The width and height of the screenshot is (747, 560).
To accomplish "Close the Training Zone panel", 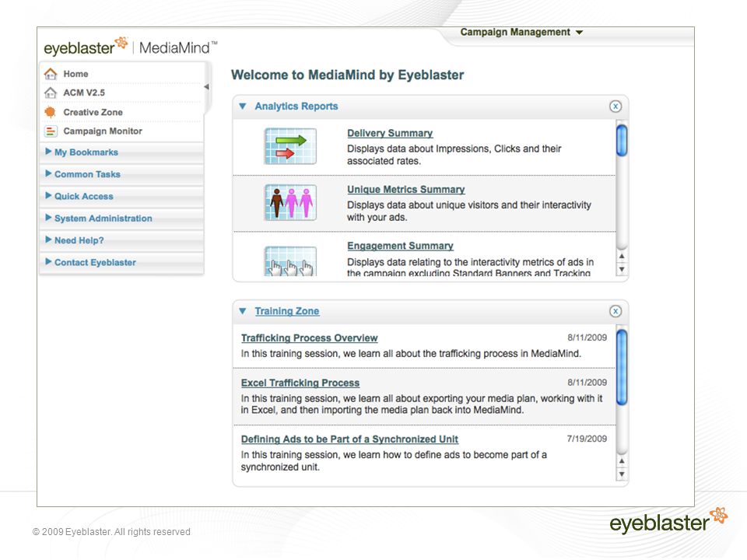I will click(x=615, y=311).
